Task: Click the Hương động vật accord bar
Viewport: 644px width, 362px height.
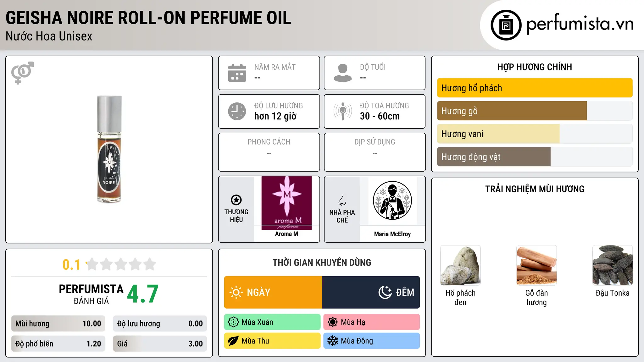Action: pyautogui.click(x=535, y=157)
